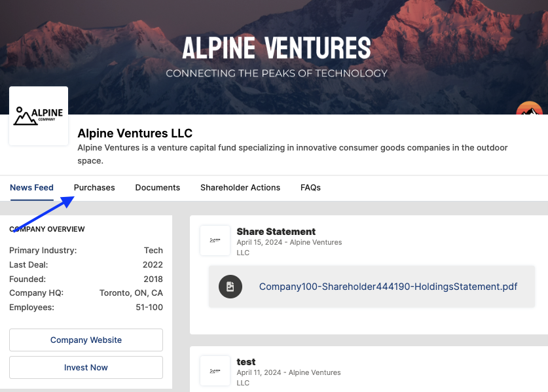Click the test post logo icon
This screenshot has height=392, width=548.
(215, 370)
